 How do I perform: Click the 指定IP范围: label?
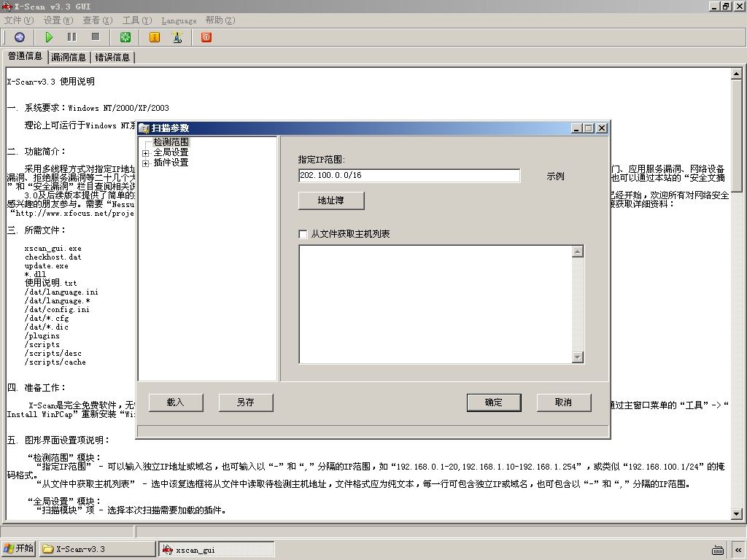pyautogui.click(x=322, y=160)
